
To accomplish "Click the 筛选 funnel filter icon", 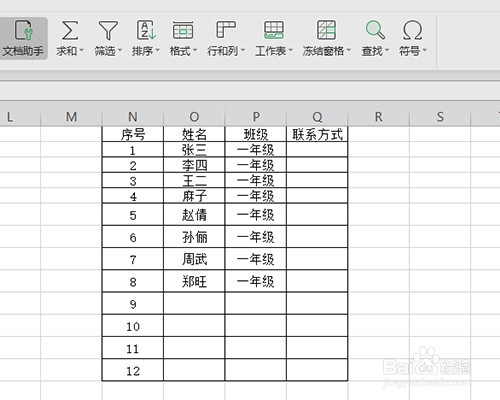I will coord(108,30).
